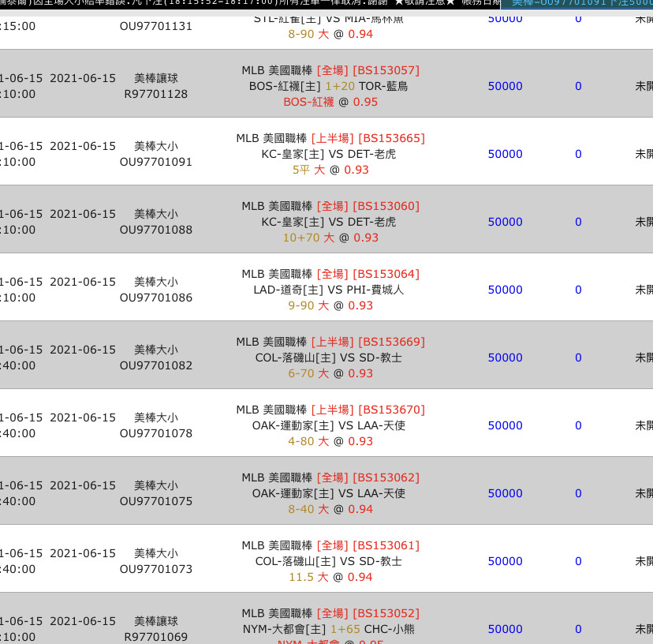
Task: Select game code [BS153064]
Action: (386, 275)
